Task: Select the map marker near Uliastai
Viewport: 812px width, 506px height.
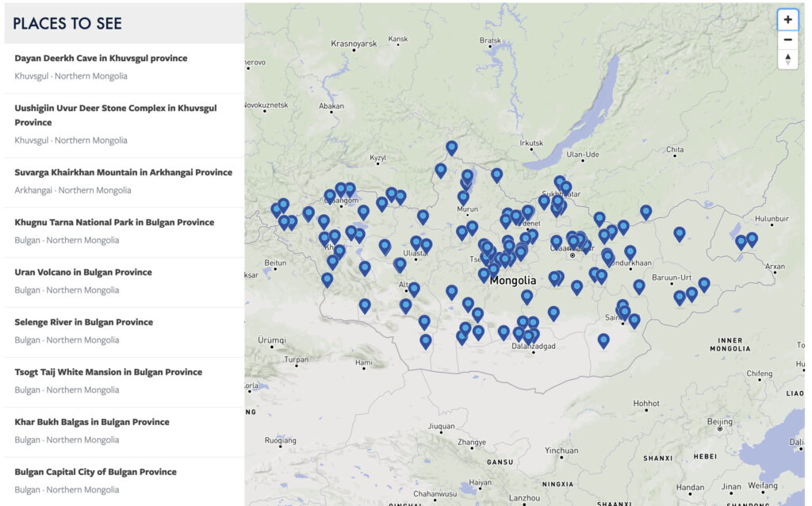Action: (416, 243)
